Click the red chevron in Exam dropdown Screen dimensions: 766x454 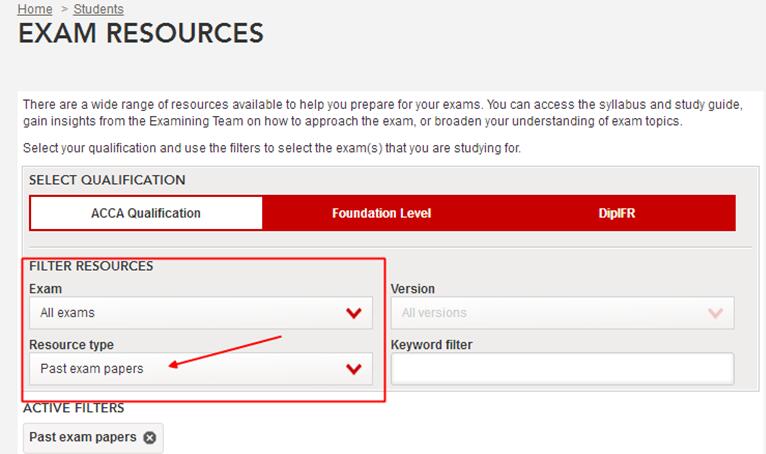click(353, 313)
